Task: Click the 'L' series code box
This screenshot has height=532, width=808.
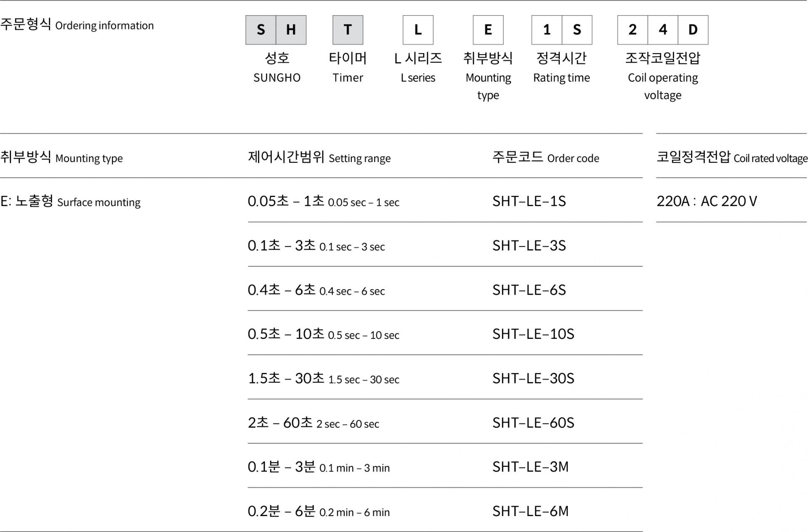Action: tap(418, 30)
